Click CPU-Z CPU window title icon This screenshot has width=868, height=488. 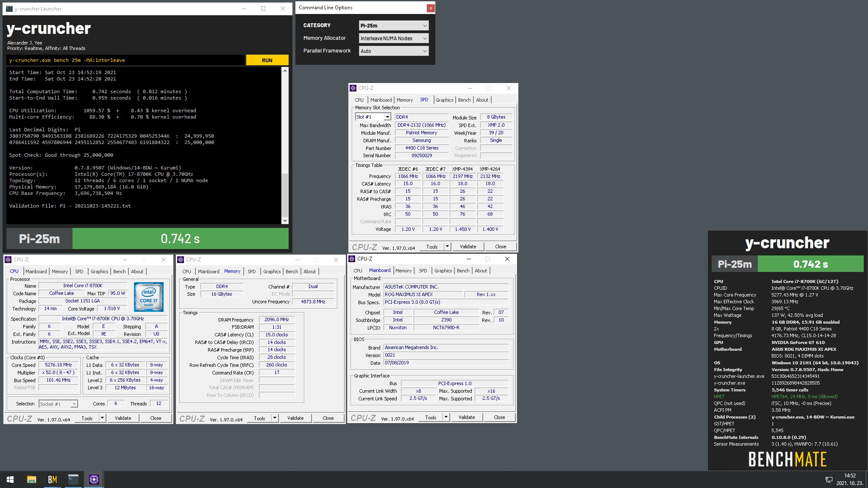coord(8,260)
